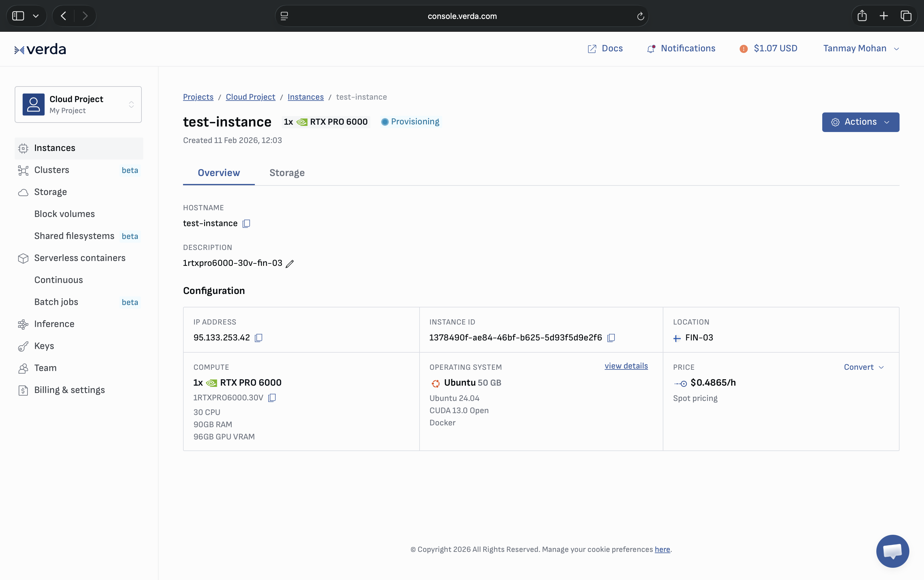
Task: Click the Projects breadcrumb link
Action: (198, 97)
